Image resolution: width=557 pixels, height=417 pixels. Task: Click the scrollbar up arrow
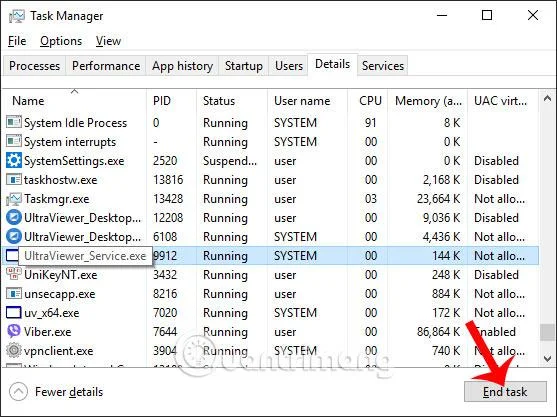(x=547, y=99)
